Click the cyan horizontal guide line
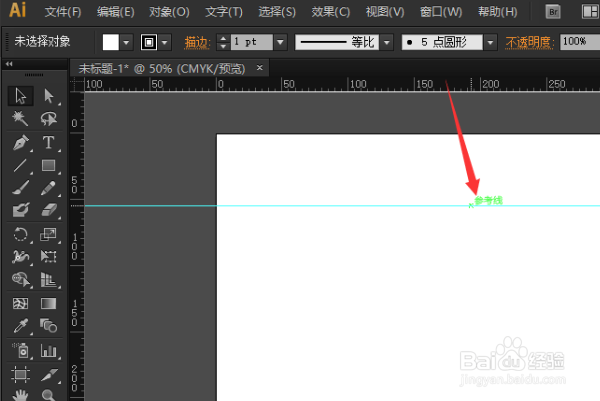Image resolution: width=600 pixels, height=401 pixels. point(342,206)
